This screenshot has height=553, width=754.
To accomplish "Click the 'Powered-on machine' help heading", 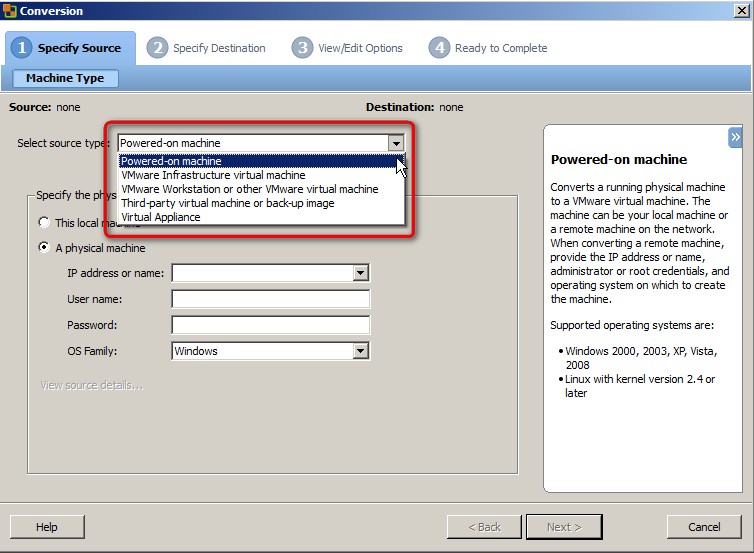I will [619, 160].
